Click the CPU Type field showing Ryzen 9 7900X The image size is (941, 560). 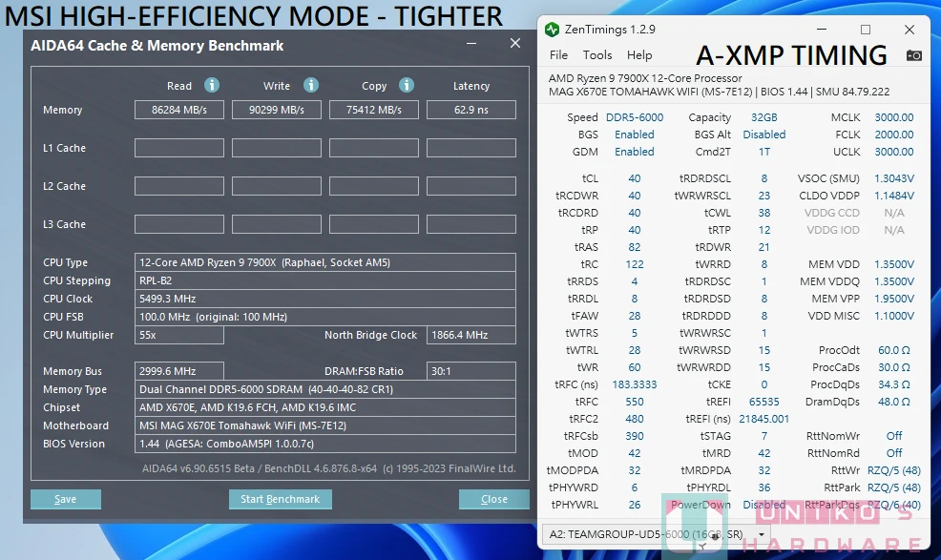point(325,262)
